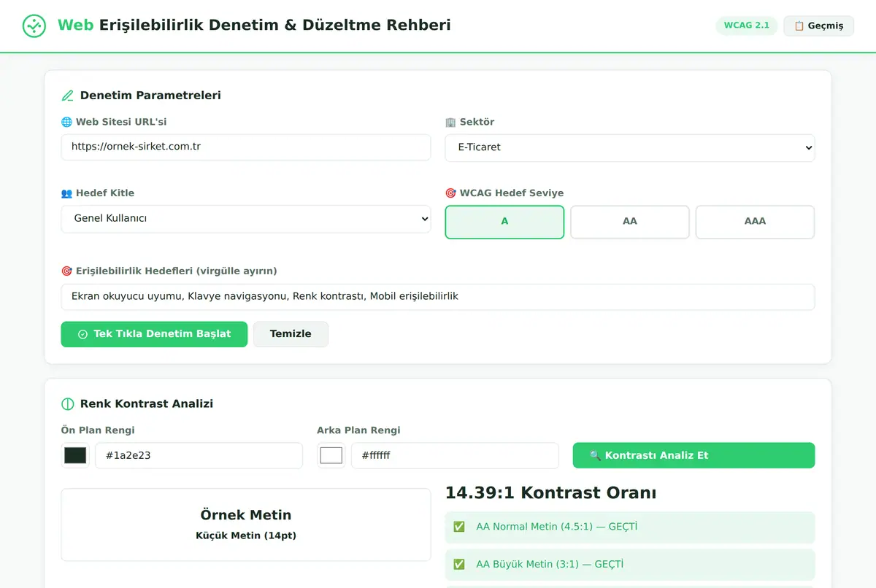Click the globe icon next to Web Sitesi URL'si
This screenshot has height=588, width=876.
(66, 123)
